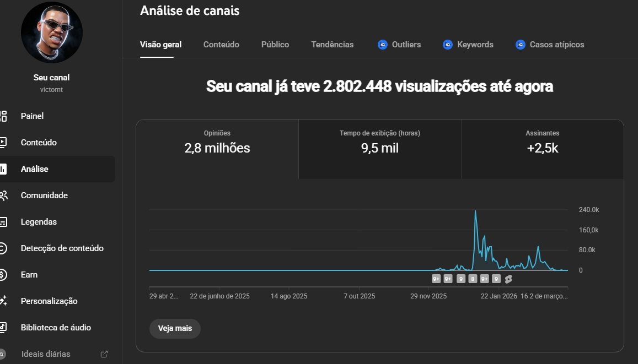Click the leftmost 9+ video marker
Image resolution: width=638 pixels, height=364 pixels.
point(436,279)
